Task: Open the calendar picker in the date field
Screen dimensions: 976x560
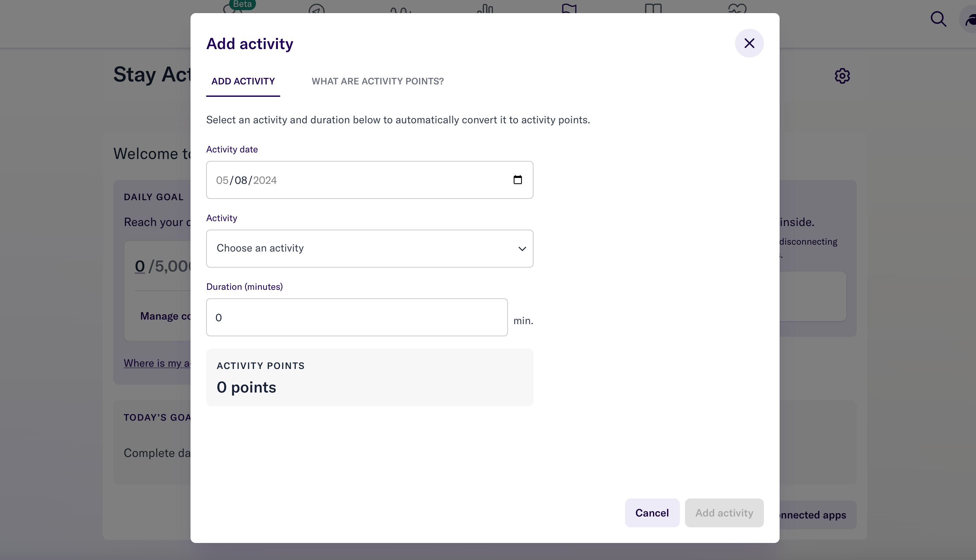Action: pos(517,180)
